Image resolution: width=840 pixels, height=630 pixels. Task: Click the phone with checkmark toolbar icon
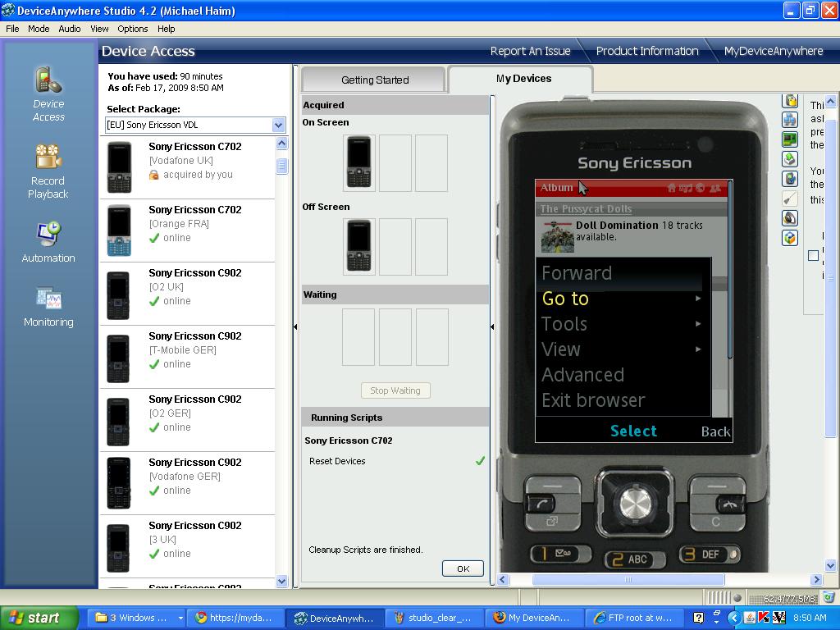click(790, 178)
